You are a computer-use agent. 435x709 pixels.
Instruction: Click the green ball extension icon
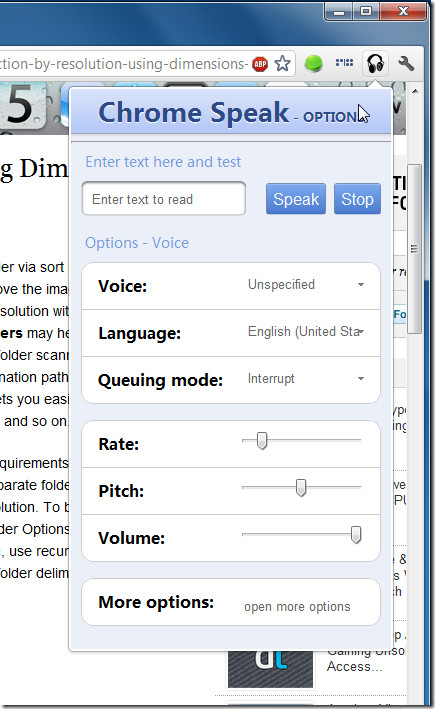pos(314,63)
